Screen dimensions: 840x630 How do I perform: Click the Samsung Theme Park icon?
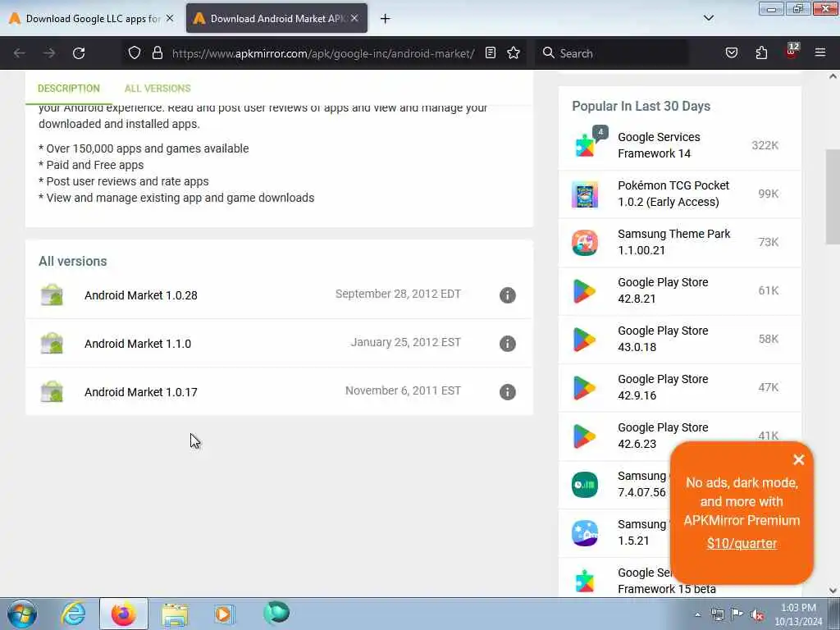click(x=585, y=242)
